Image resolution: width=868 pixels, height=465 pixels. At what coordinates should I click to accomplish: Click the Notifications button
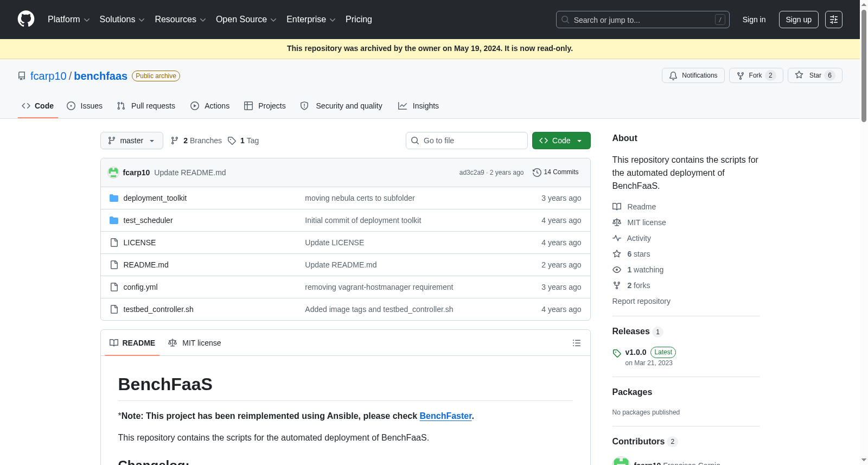(693, 75)
